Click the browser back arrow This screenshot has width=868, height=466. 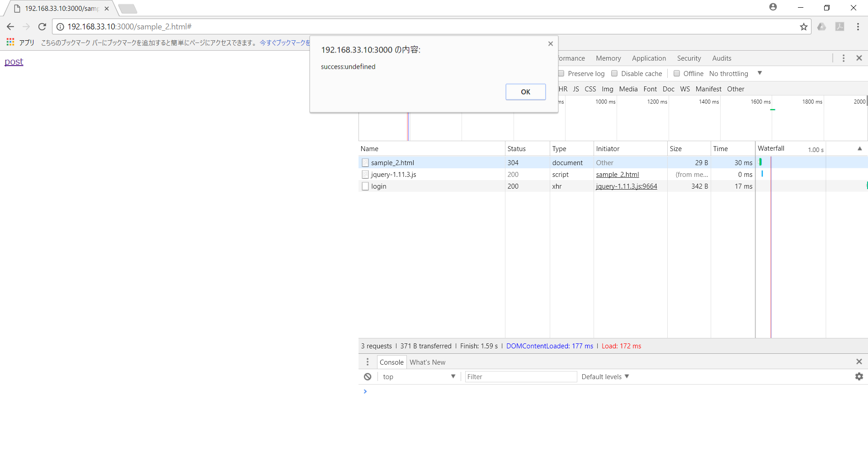tap(10, 27)
